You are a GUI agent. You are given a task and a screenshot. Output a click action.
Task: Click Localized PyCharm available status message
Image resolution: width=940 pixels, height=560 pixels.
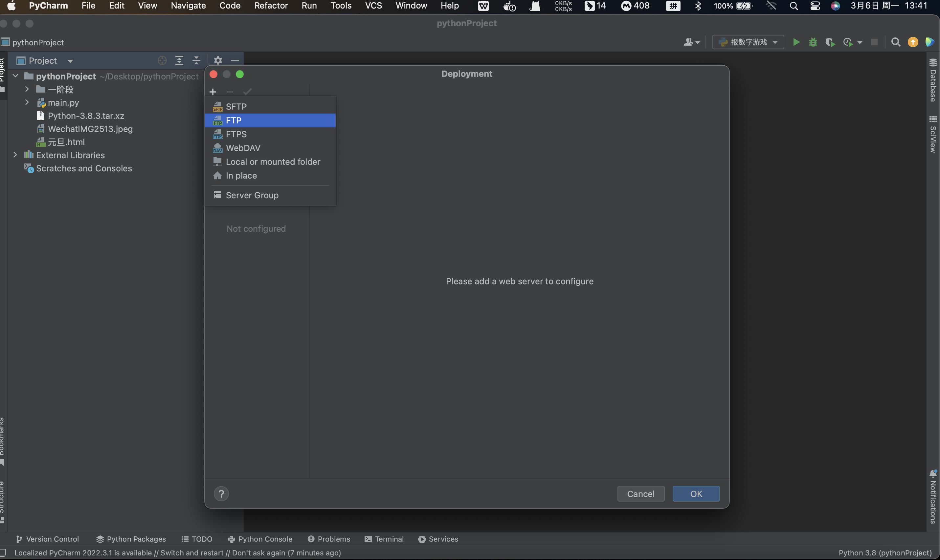177,553
